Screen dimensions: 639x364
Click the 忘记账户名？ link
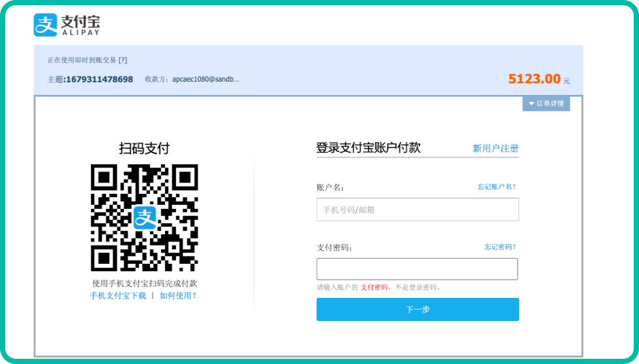(501, 187)
